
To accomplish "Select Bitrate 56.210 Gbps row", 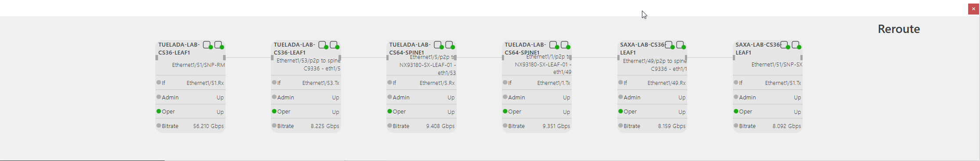I will (191, 126).
